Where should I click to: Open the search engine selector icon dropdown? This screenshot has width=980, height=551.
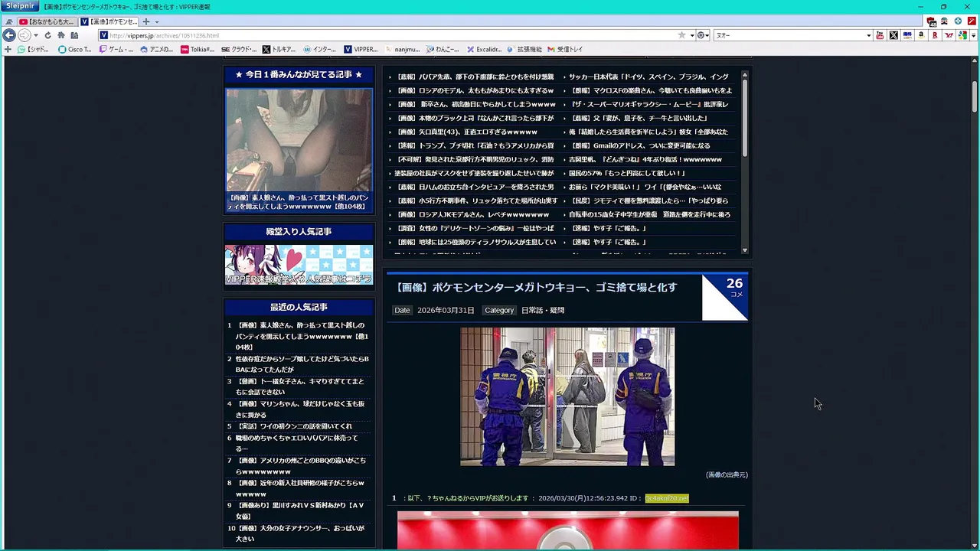(702, 35)
